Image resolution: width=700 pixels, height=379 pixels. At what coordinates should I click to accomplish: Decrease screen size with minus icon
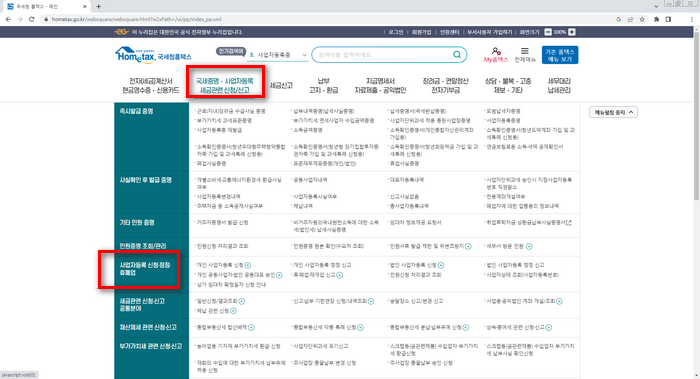click(548, 32)
